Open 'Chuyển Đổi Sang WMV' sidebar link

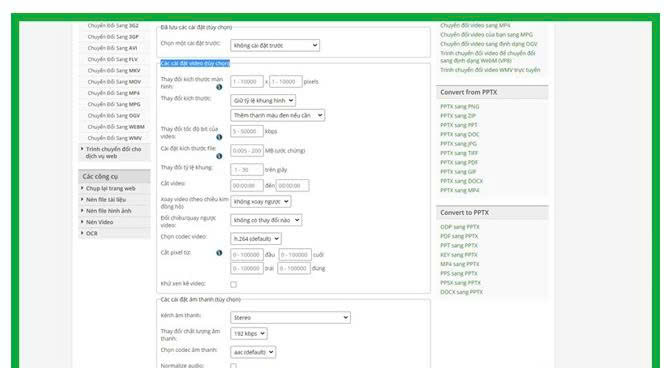(115, 138)
